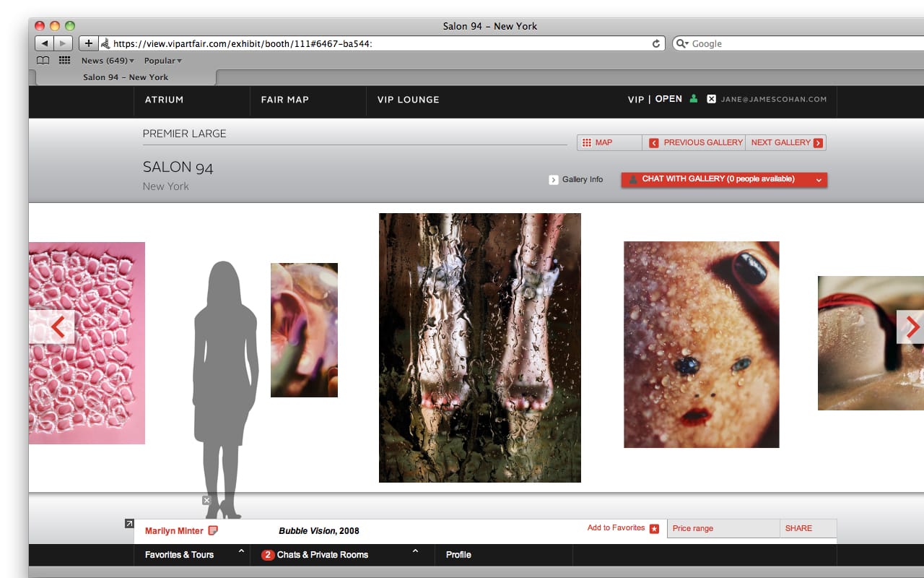Image resolution: width=924 pixels, height=578 pixels.
Task: Select the small ear artwork thumbnail
Action: click(304, 330)
